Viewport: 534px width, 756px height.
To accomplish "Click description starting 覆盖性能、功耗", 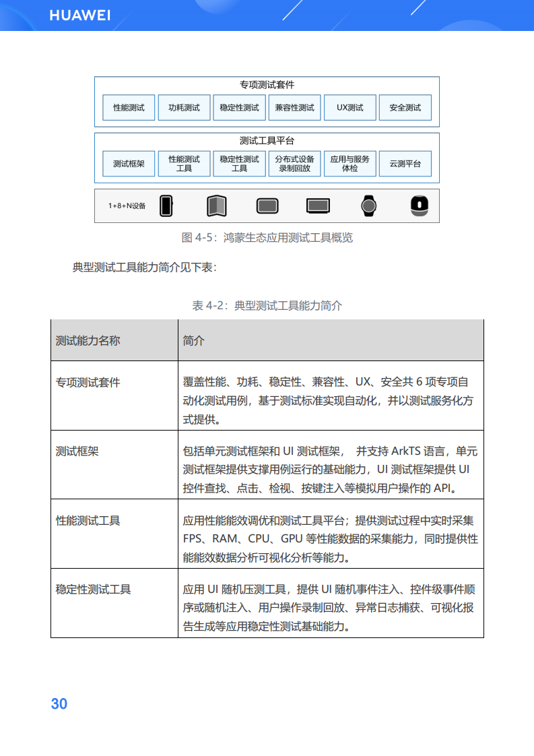I will click(328, 401).
